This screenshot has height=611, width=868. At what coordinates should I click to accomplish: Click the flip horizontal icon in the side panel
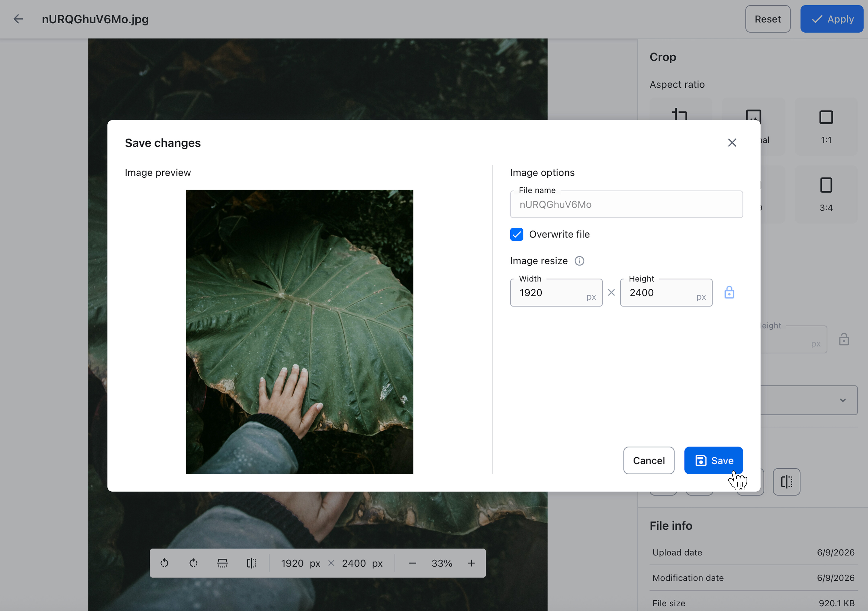tap(786, 482)
